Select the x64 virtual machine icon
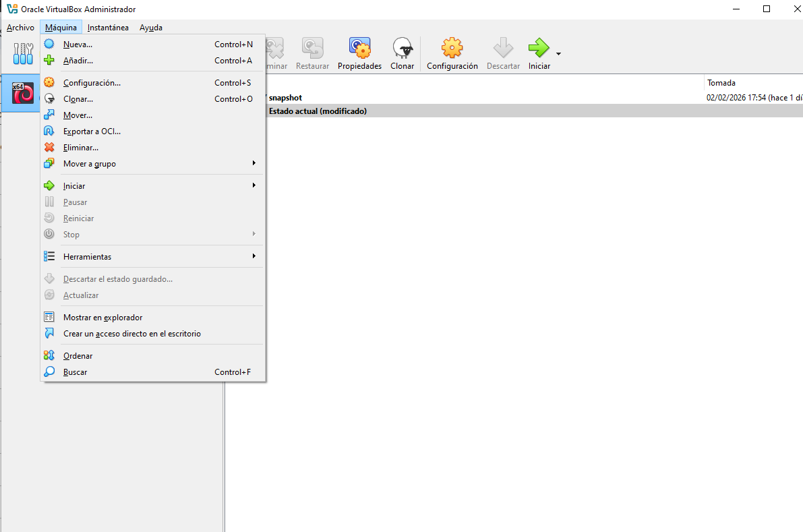 pyautogui.click(x=22, y=92)
